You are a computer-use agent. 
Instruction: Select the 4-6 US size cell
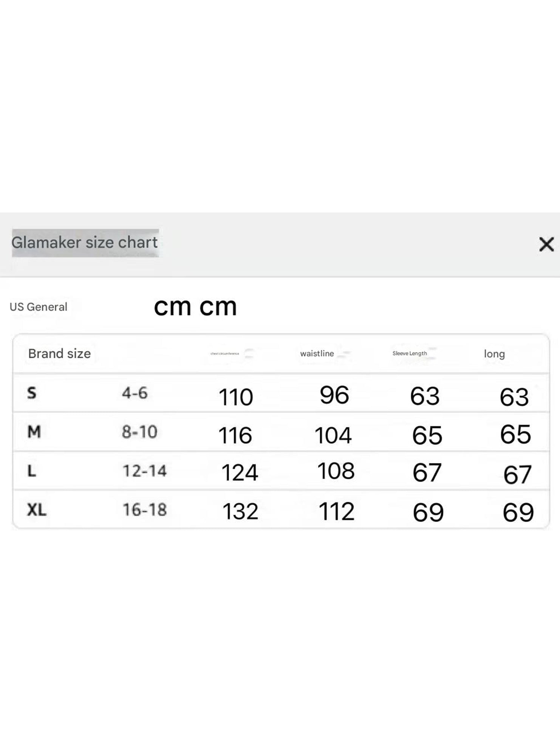[135, 393]
